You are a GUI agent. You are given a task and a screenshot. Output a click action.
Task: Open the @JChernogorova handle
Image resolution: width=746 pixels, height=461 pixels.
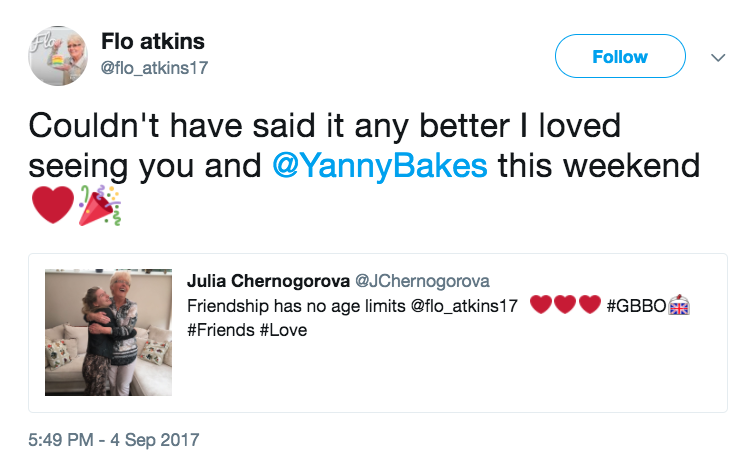tap(423, 281)
